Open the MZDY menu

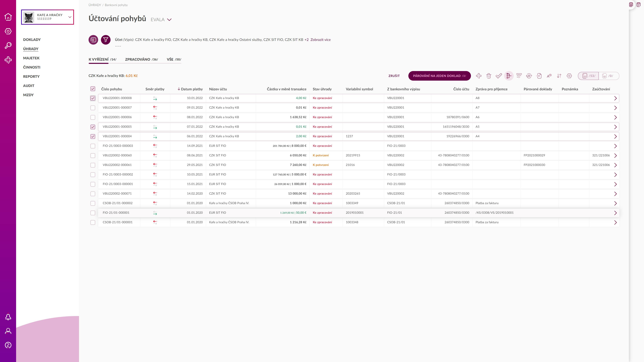click(28, 95)
